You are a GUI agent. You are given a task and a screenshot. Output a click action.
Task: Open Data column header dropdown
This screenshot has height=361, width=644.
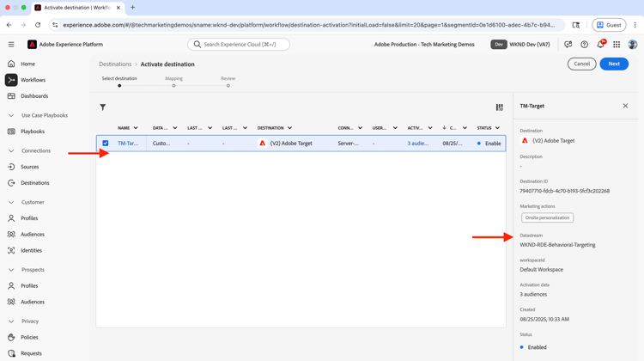click(175, 128)
